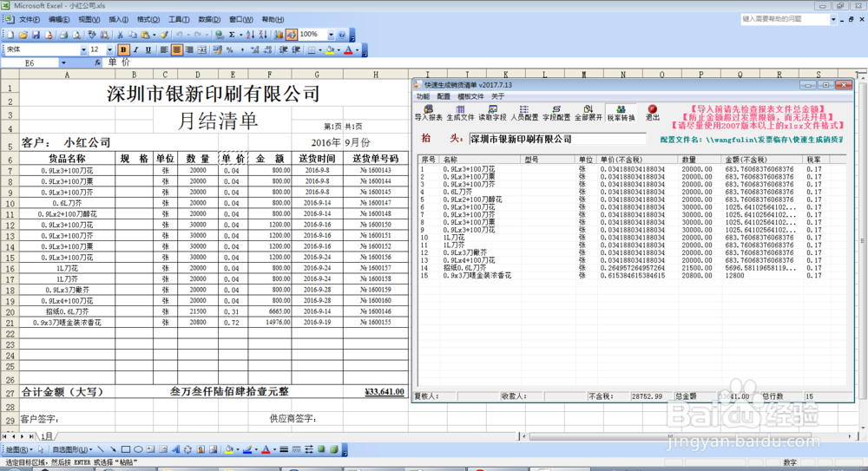Click the 数量 column header in invoice list
This screenshot has height=471, width=868.
click(x=700, y=160)
